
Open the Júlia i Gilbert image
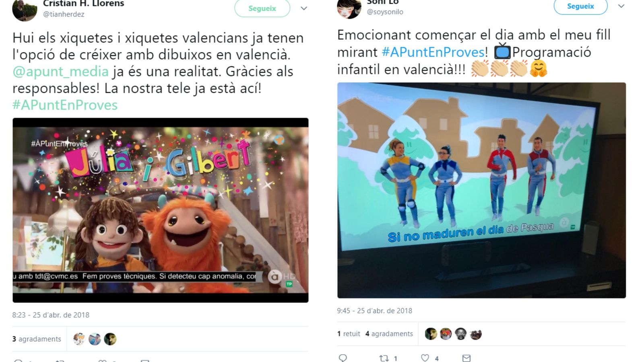pyautogui.click(x=161, y=210)
